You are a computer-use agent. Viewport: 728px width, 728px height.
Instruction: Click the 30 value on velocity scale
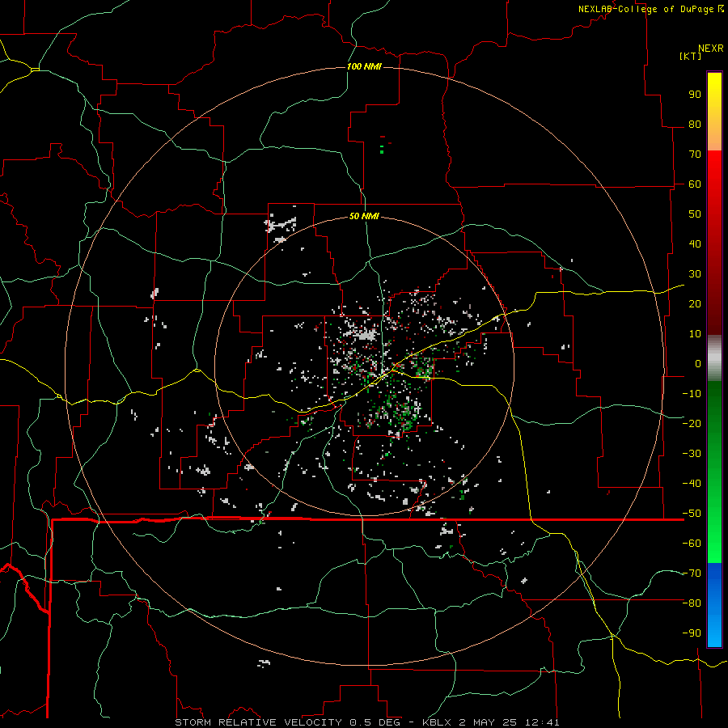coord(695,274)
